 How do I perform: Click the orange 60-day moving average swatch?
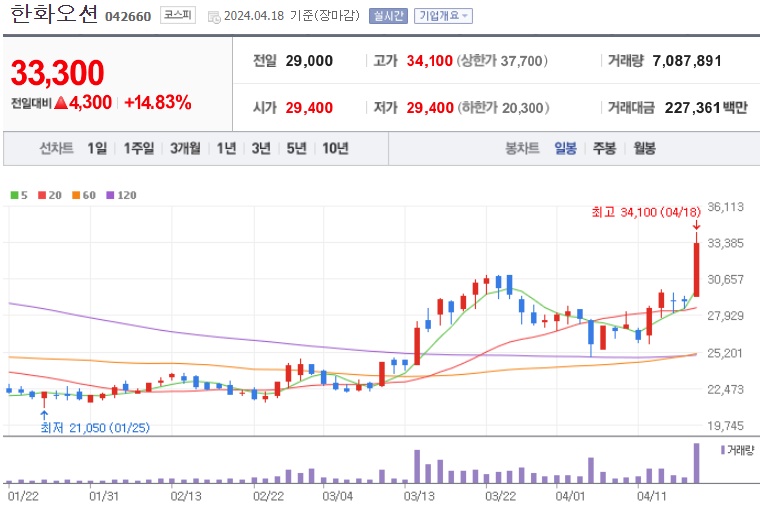point(76,195)
